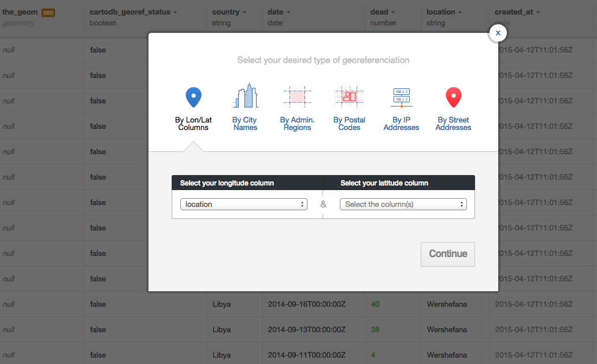Screen dimensions: 597x364
Task: Open the By Lon/Lat Columns tab label
Action: pyautogui.click(x=194, y=124)
